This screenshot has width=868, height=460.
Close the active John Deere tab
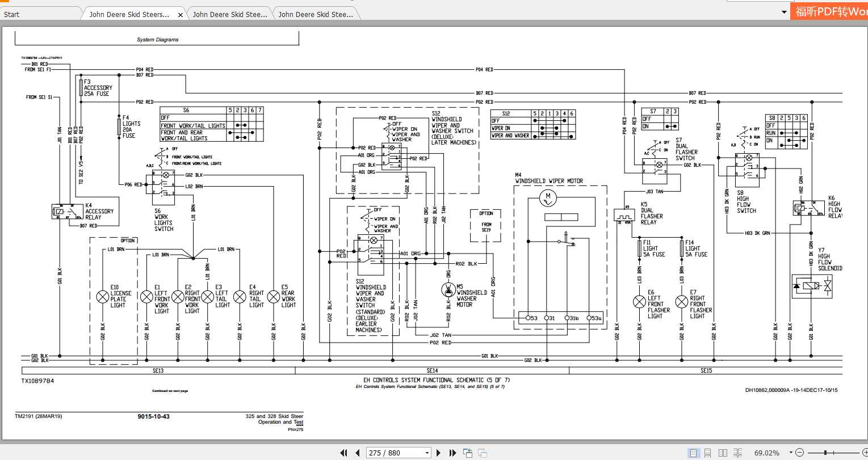pyautogui.click(x=181, y=15)
